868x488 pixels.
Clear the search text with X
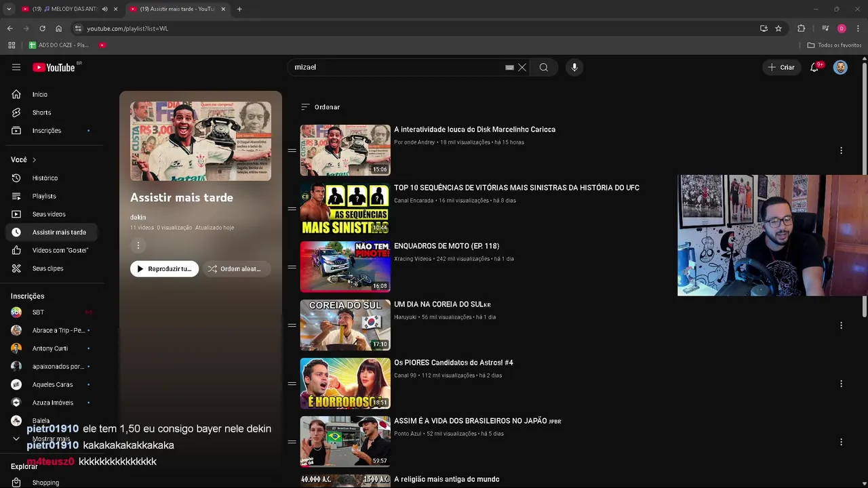(x=522, y=67)
